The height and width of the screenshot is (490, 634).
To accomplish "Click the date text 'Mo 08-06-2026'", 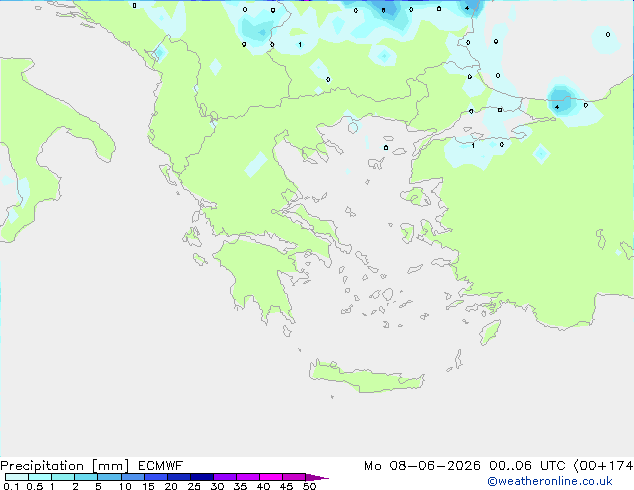I will [x=422, y=466].
